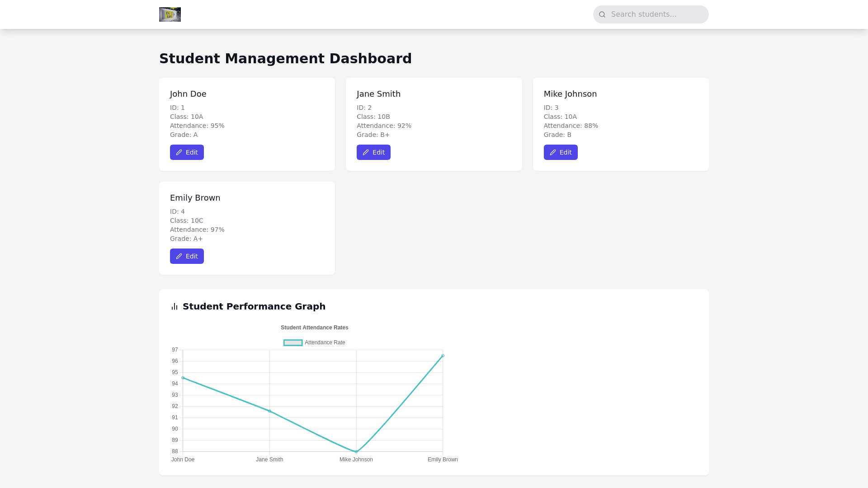Screen dimensions: 868x488
Task: Click the Mike Johnson chart data point
Action: 356,451
